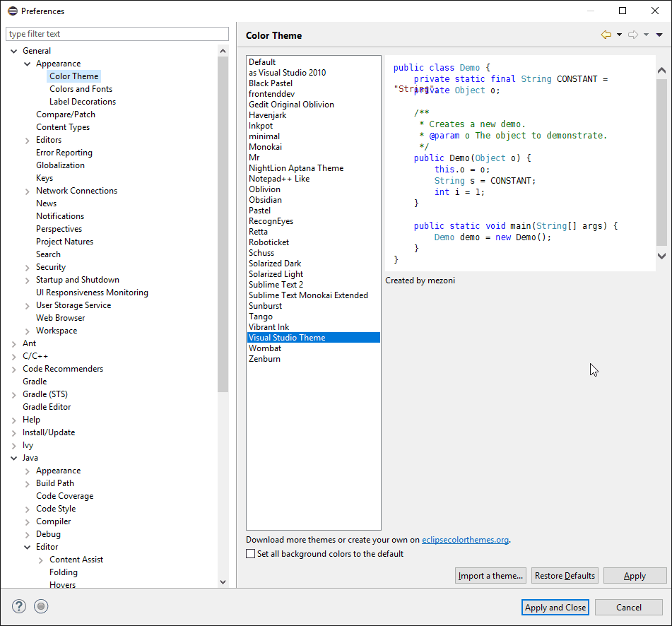Expand the Network Connections node
This screenshot has height=626, width=672.
click(x=27, y=191)
